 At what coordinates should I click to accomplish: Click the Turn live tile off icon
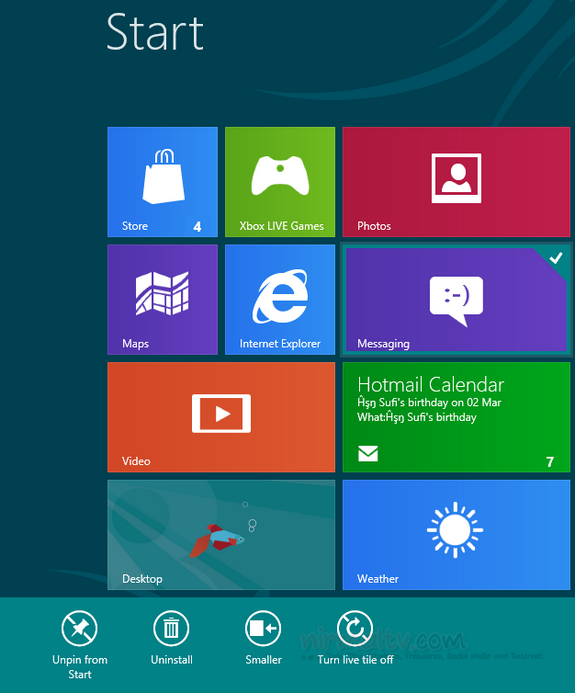coord(355,628)
